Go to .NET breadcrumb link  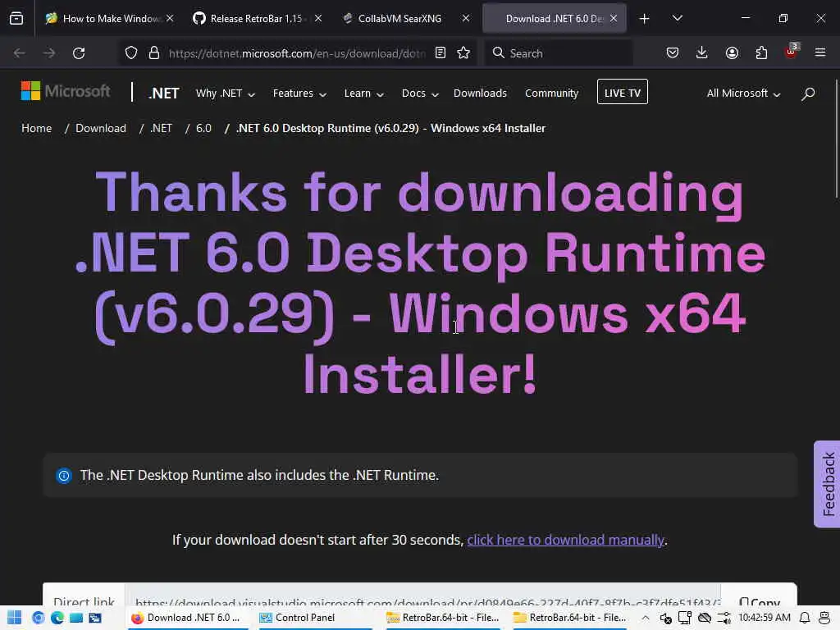click(161, 128)
